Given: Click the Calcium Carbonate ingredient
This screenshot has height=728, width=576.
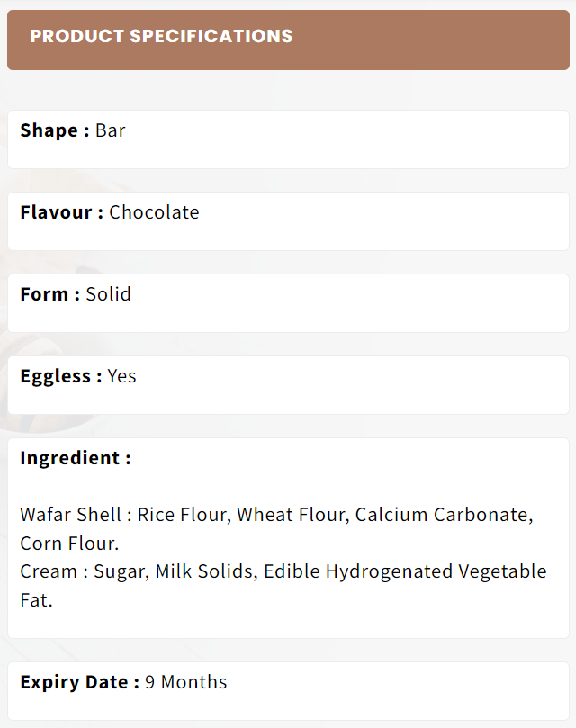Looking at the screenshot, I should click(x=444, y=515).
